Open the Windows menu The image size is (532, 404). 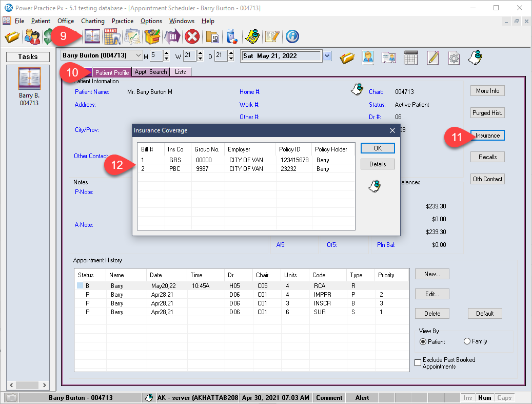click(182, 21)
